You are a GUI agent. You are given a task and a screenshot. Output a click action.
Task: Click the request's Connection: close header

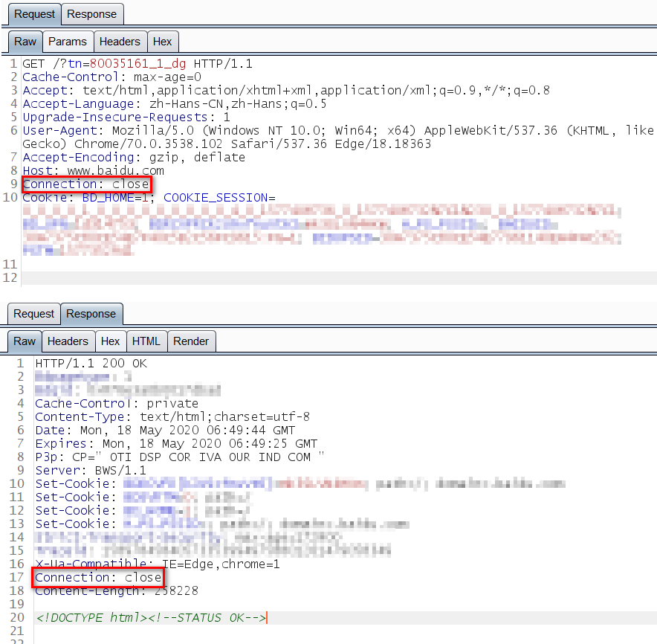click(86, 184)
